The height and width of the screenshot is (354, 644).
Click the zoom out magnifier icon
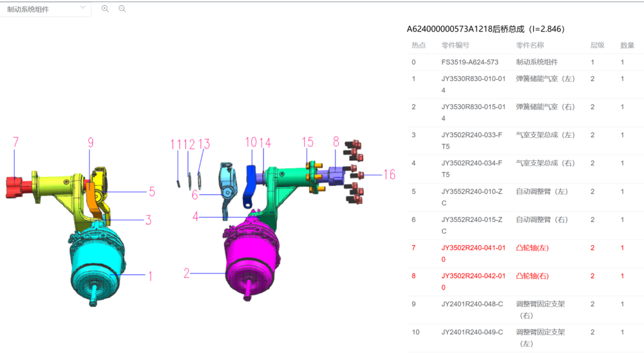click(122, 9)
